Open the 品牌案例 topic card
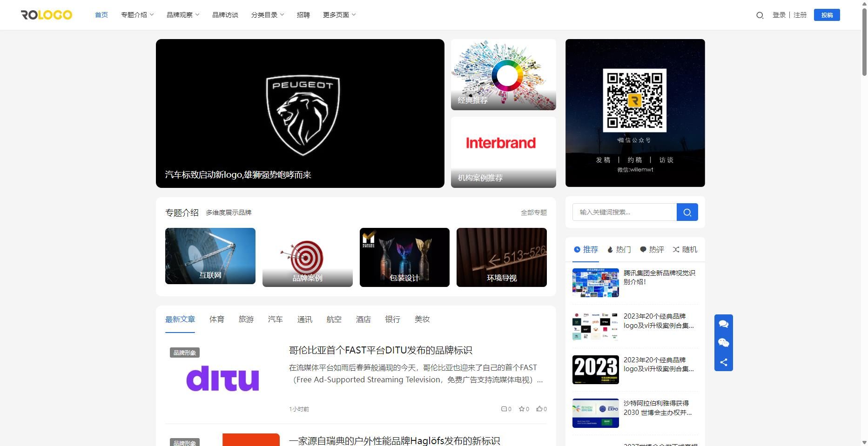Viewport: 868px width, 446px height. pyautogui.click(x=308, y=257)
